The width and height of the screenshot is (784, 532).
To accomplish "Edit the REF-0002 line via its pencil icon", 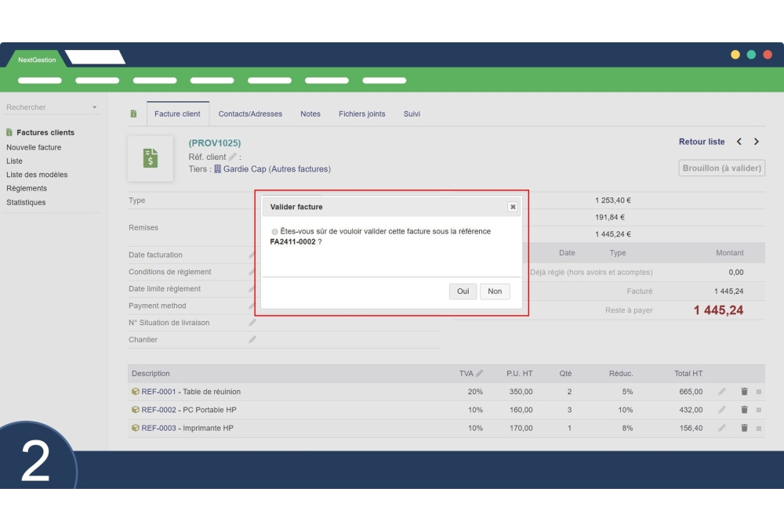I will pyautogui.click(x=720, y=410).
